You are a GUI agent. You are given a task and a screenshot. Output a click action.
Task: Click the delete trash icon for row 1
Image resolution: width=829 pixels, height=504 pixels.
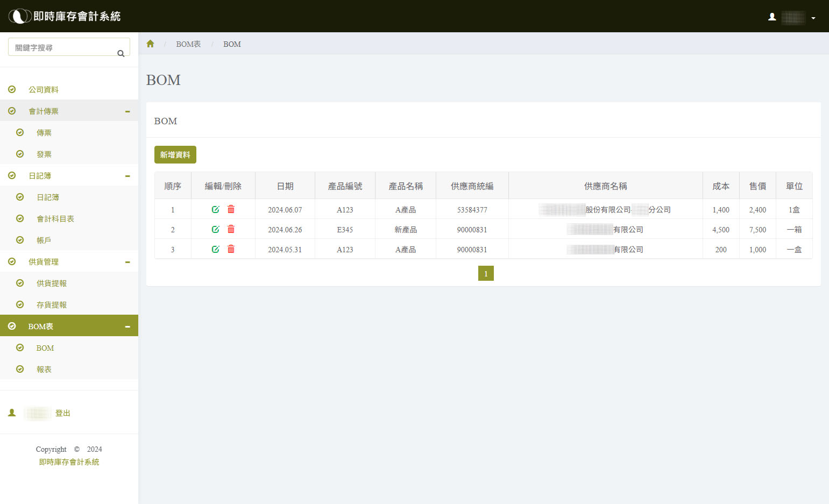click(231, 209)
